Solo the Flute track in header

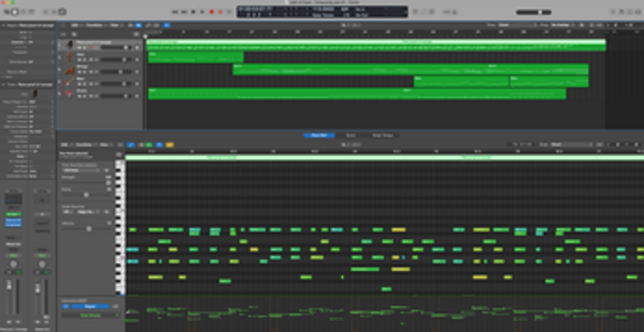point(84,84)
